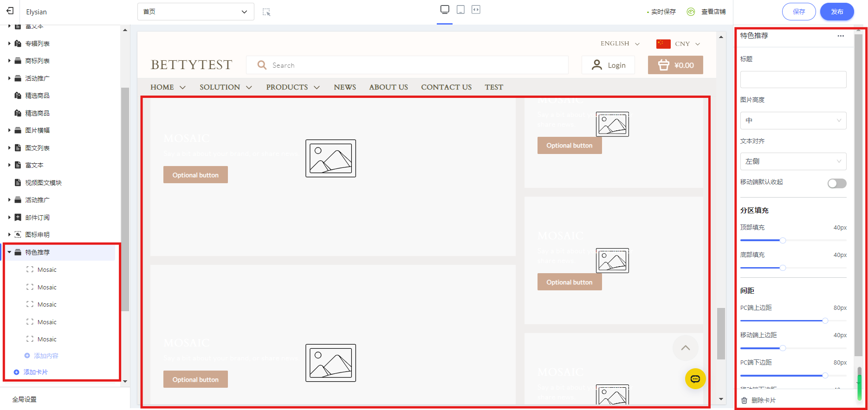Toggle the 移动端默认收起 switch
Image resolution: width=868 pixels, height=410 pixels.
(x=836, y=183)
